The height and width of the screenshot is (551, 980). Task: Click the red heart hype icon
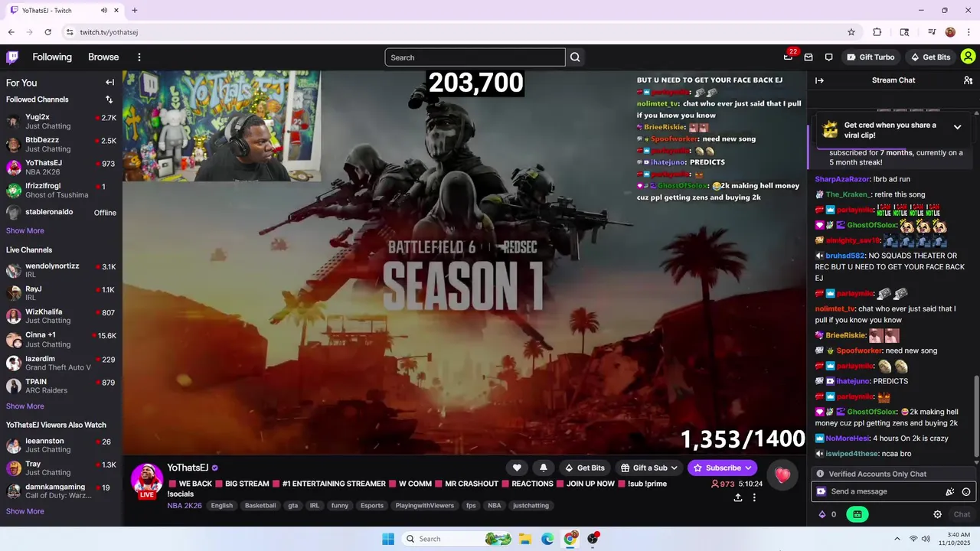point(782,475)
